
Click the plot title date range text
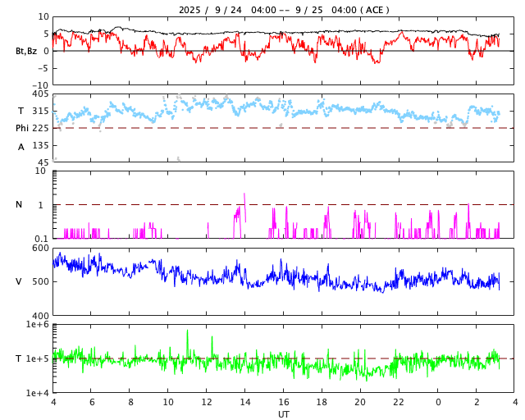tap(284, 10)
